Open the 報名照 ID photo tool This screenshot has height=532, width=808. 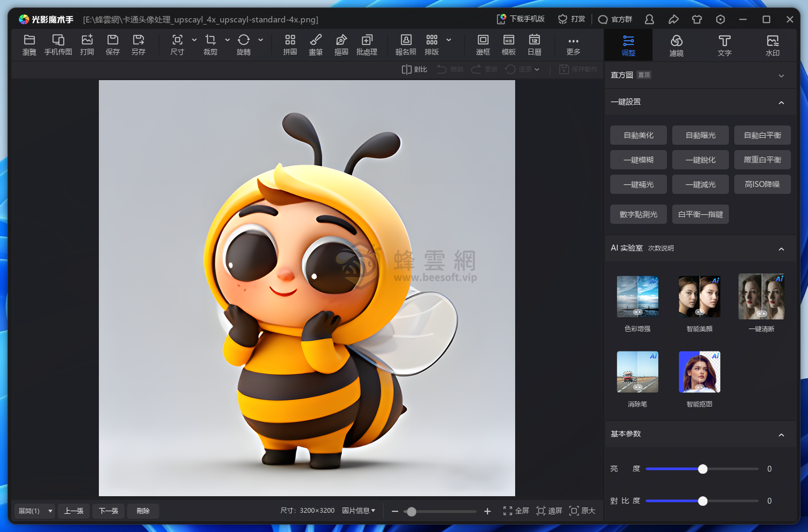tap(406, 45)
